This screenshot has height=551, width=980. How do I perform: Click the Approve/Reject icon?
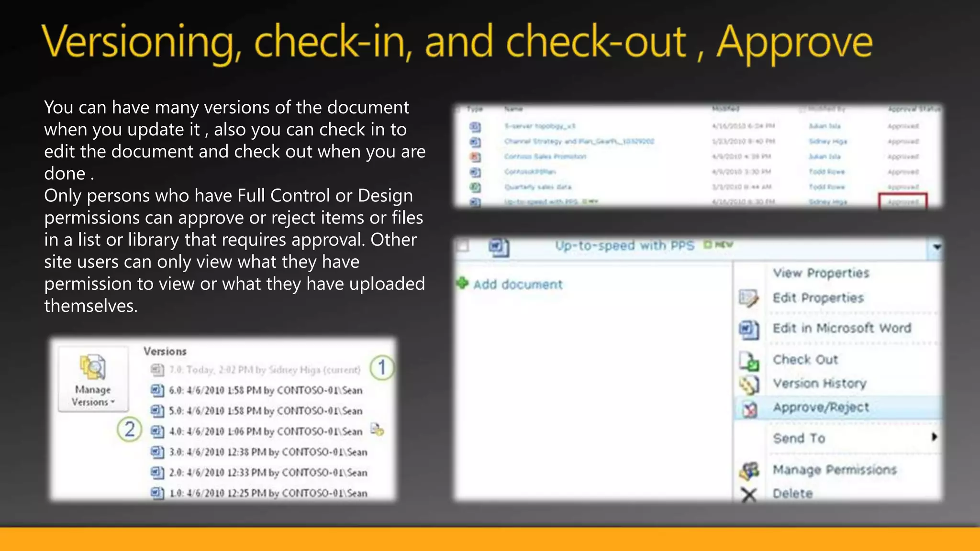pos(750,409)
